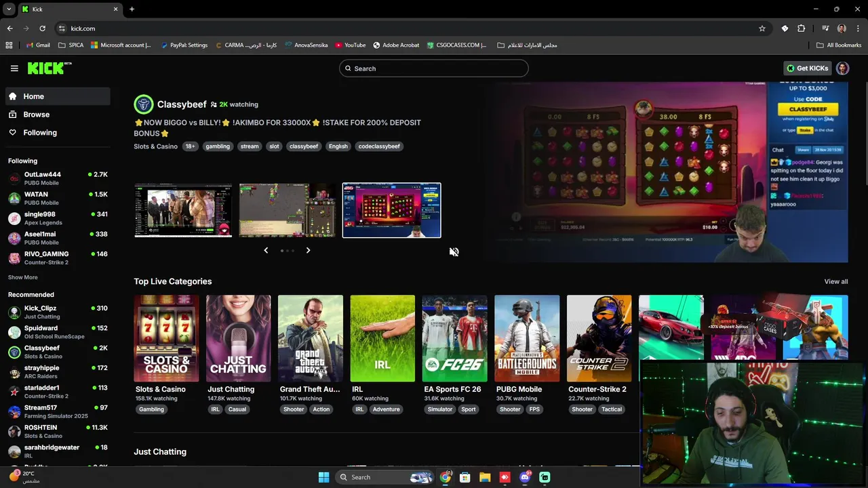The height and width of the screenshot is (488, 868).
Task: Select second featured stream thumbnail
Action: pos(287,210)
